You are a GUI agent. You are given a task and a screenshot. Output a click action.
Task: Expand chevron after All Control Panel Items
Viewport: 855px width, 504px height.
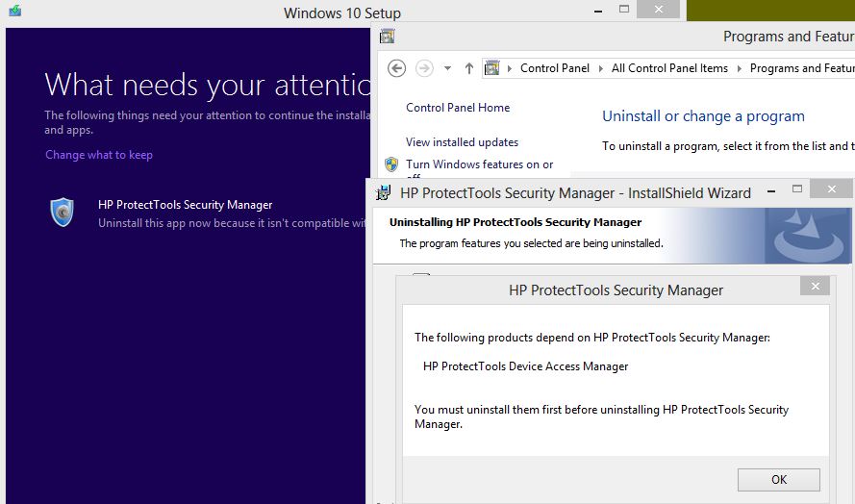tap(739, 68)
